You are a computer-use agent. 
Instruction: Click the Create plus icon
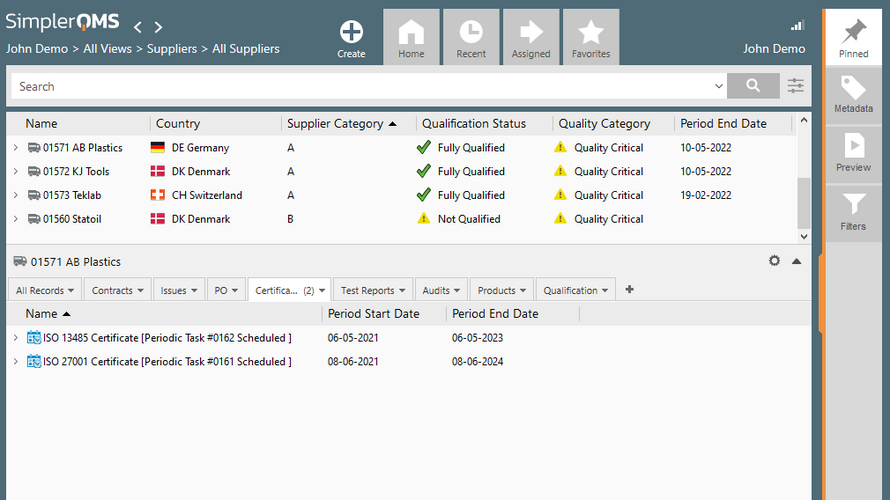pos(351,32)
